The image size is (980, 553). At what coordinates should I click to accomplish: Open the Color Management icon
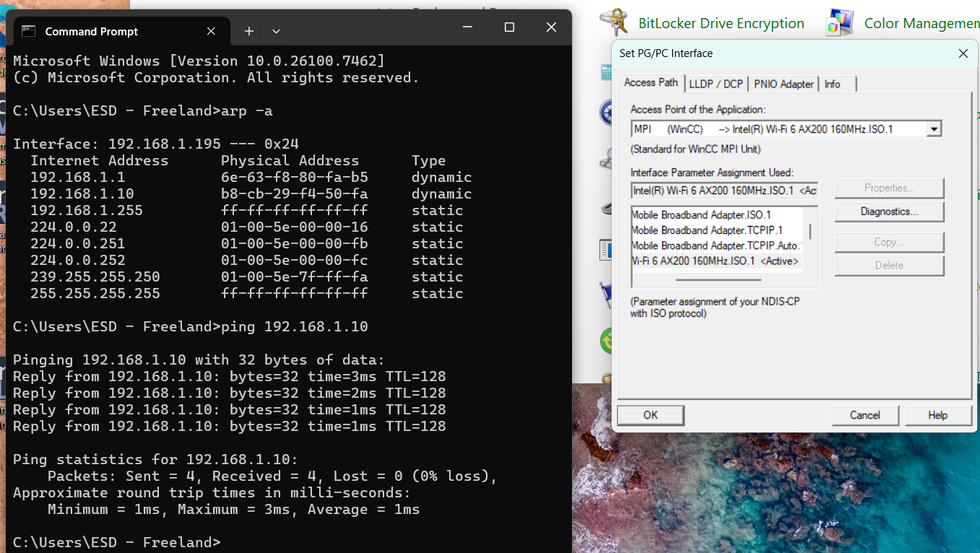841,22
